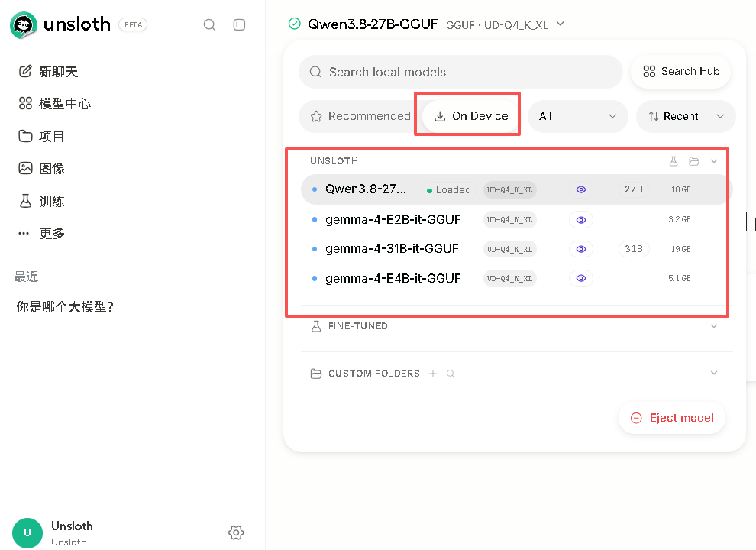Screen dimensions: 756x550
Task: Click UD-Q4_K_XL tag on gemma-4-E4B row
Action: point(509,278)
